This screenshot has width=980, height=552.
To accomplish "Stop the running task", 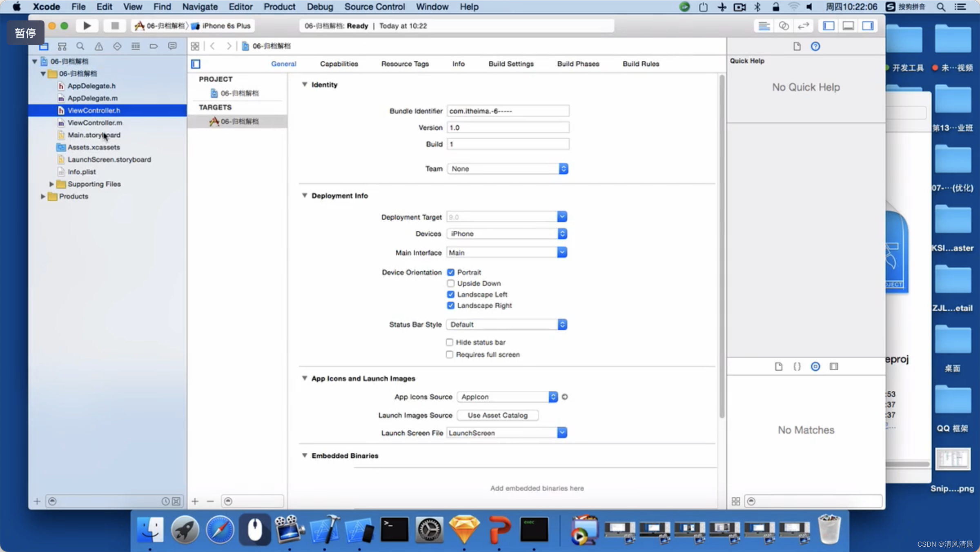I will pos(115,26).
